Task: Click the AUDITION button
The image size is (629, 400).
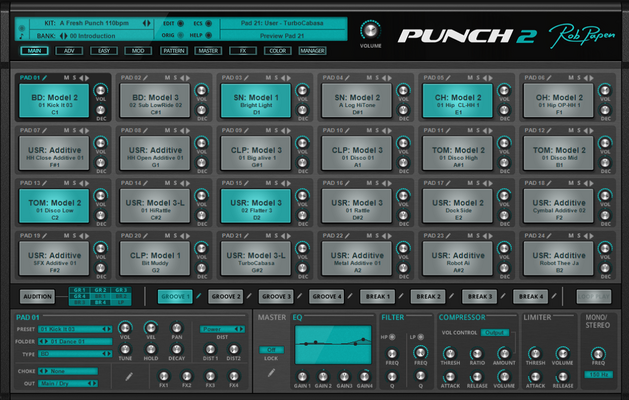Action: point(37,297)
